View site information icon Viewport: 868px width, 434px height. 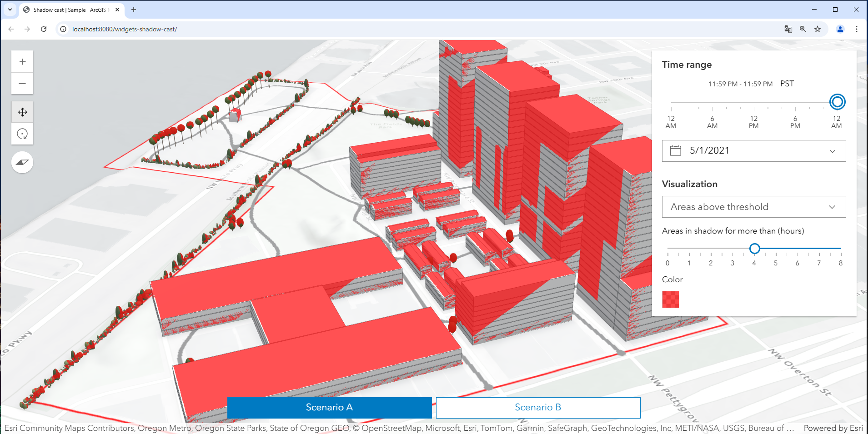coord(63,29)
